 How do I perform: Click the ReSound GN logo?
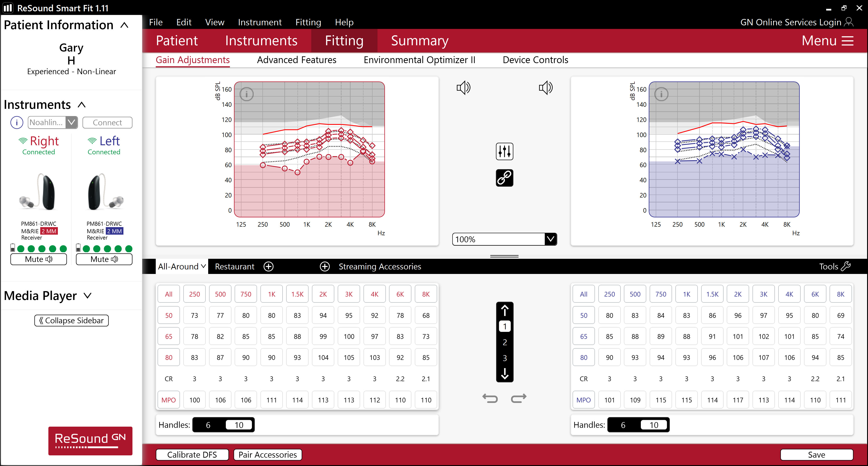coord(90,441)
